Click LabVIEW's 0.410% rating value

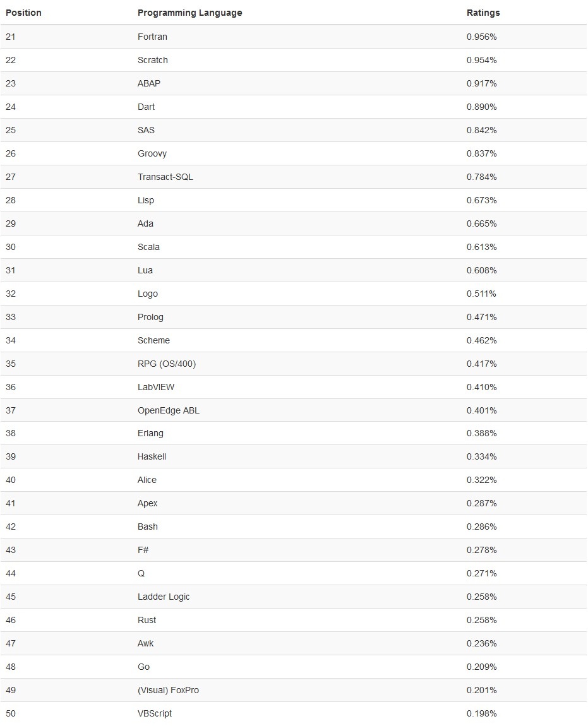[x=481, y=387]
